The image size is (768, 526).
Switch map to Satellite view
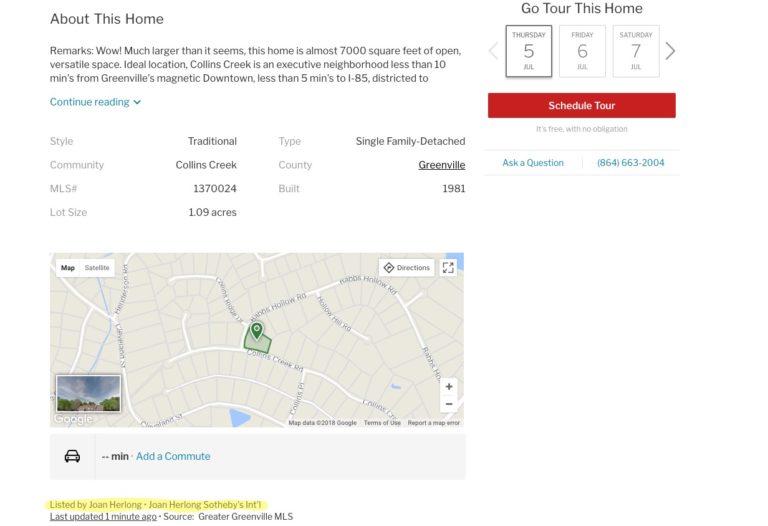pyautogui.click(x=97, y=268)
